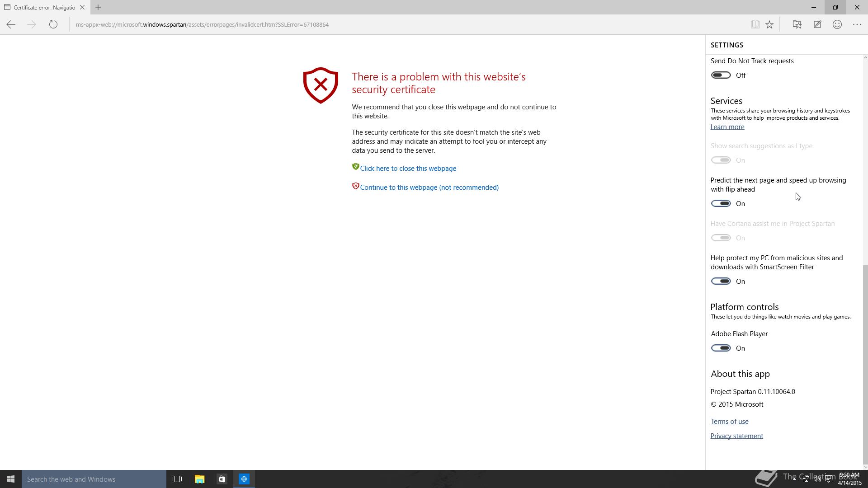The image size is (868, 488).
Task: Refresh the page with reload icon
Action: coord(53,24)
